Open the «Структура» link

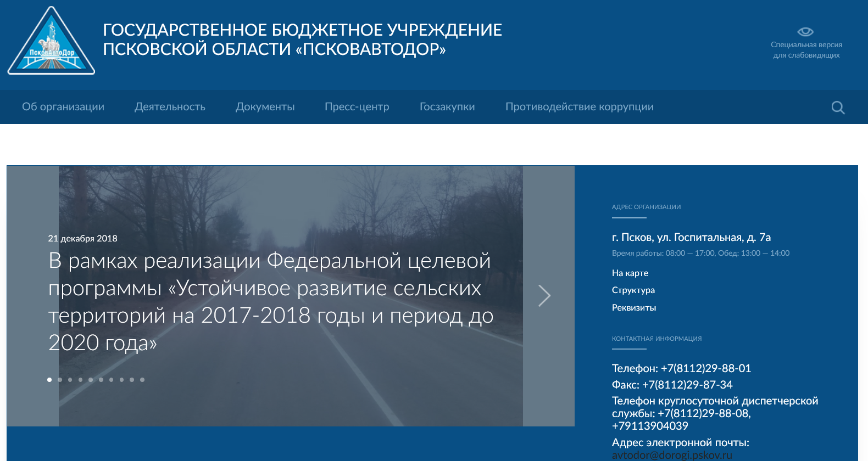click(x=633, y=290)
